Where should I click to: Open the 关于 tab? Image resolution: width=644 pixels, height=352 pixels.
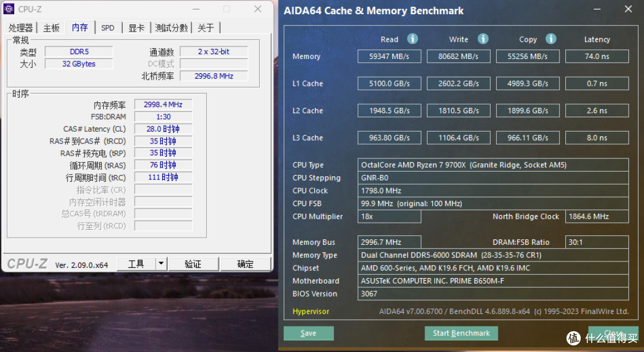pos(206,28)
